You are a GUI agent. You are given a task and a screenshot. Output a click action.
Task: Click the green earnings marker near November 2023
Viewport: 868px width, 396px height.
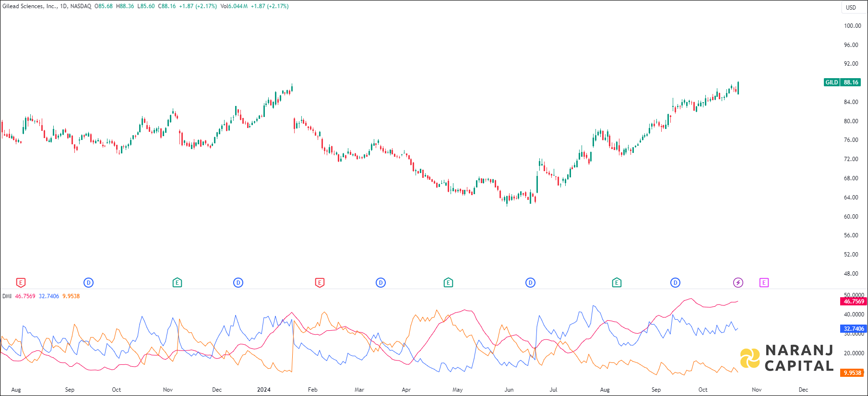pos(177,283)
